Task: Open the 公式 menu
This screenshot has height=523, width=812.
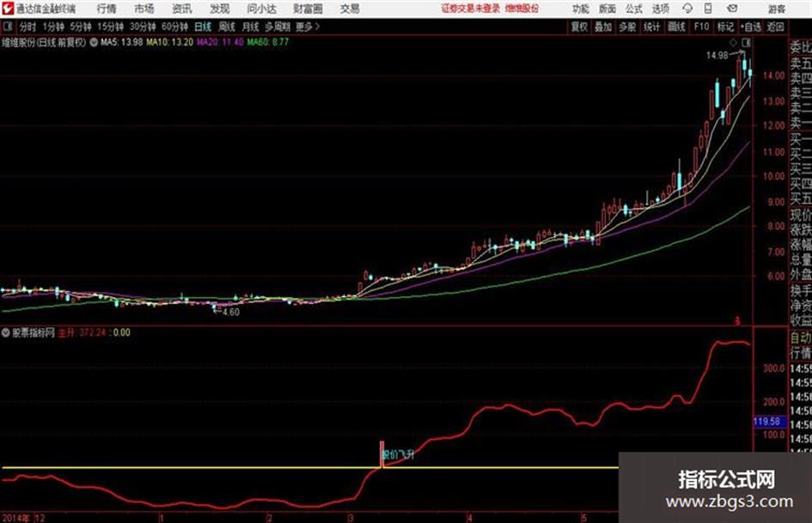Action: [633, 9]
